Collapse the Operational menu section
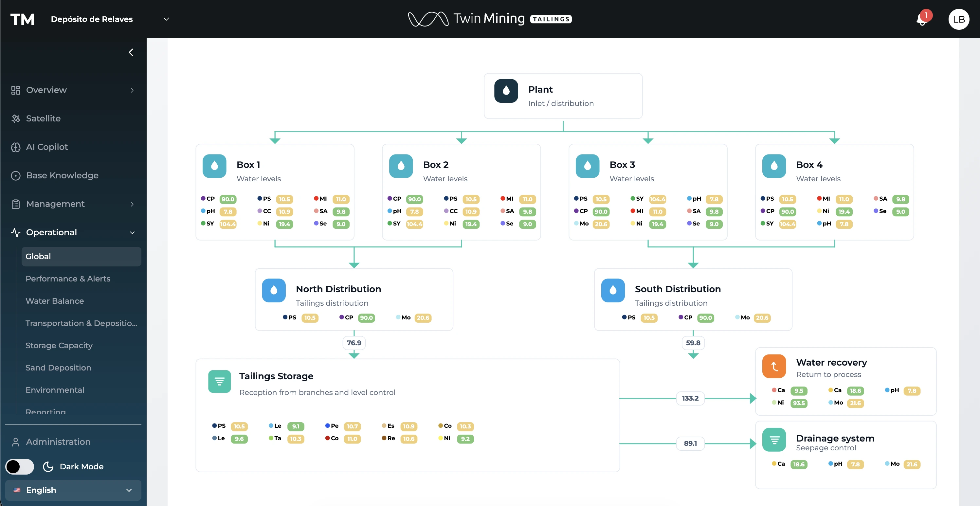This screenshot has height=506, width=980. pos(132,232)
